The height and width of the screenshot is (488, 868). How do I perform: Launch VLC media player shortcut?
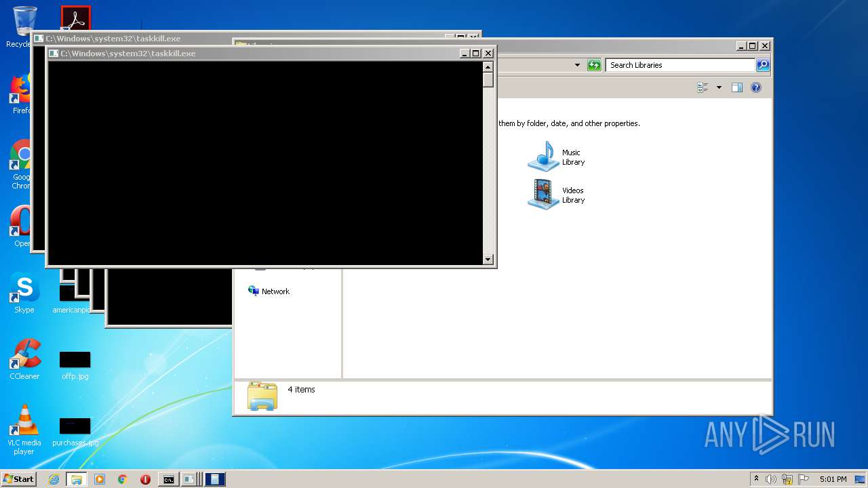tap(24, 430)
